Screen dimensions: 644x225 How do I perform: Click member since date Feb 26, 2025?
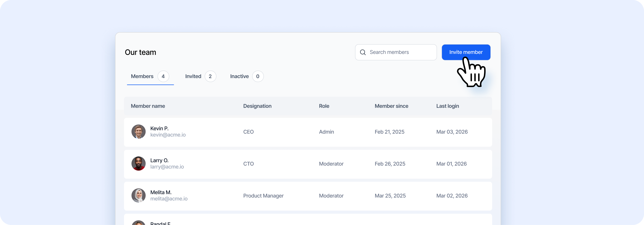click(390, 164)
